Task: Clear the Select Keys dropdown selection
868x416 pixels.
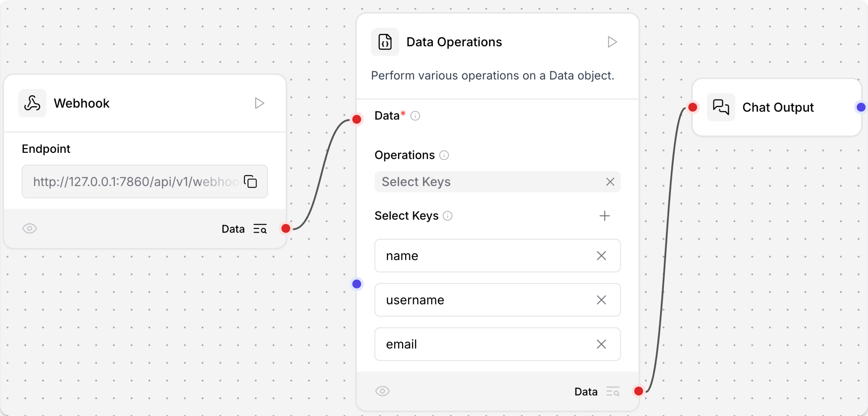Action: click(610, 182)
